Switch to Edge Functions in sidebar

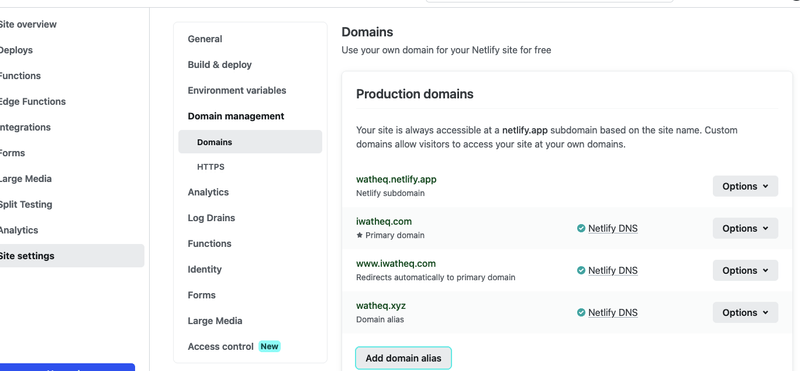(x=32, y=102)
